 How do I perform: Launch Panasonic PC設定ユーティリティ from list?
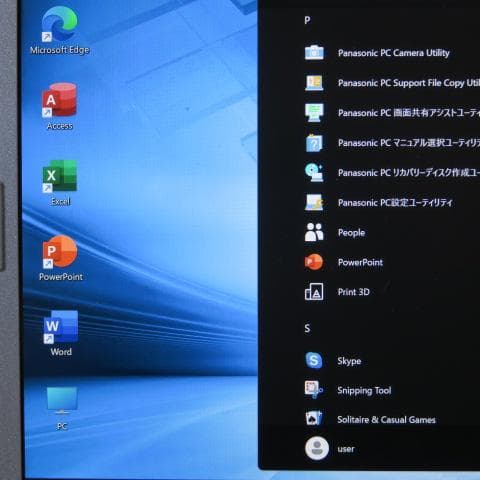pyautogui.click(x=395, y=203)
